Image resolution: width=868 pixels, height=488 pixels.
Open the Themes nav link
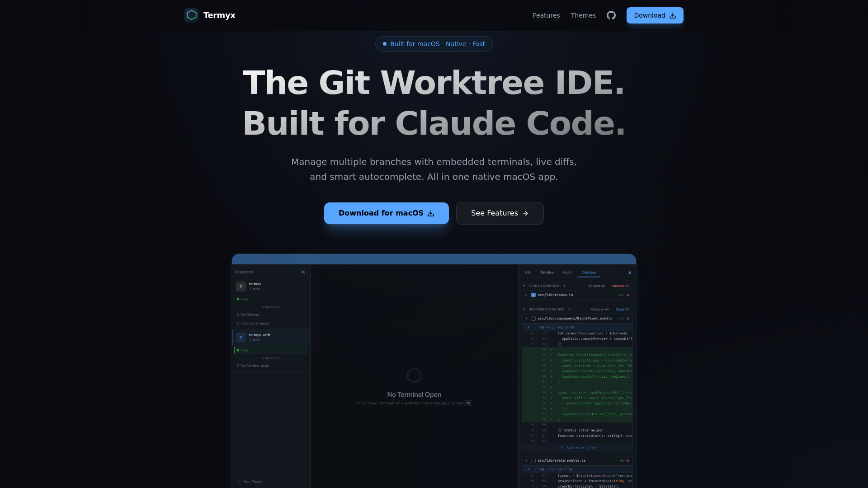pyautogui.click(x=583, y=15)
